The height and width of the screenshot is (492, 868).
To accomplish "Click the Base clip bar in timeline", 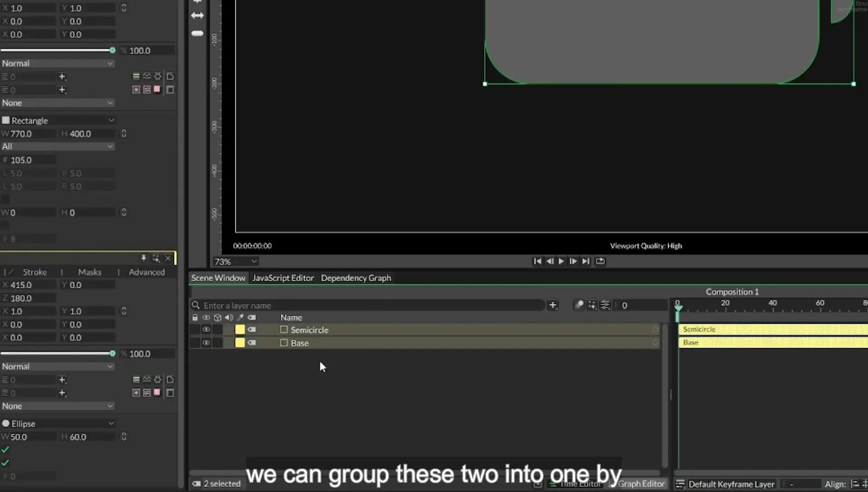I will [x=773, y=343].
